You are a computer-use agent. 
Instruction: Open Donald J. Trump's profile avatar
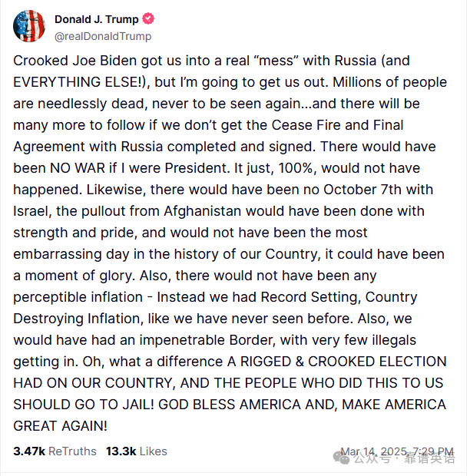(x=29, y=26)
